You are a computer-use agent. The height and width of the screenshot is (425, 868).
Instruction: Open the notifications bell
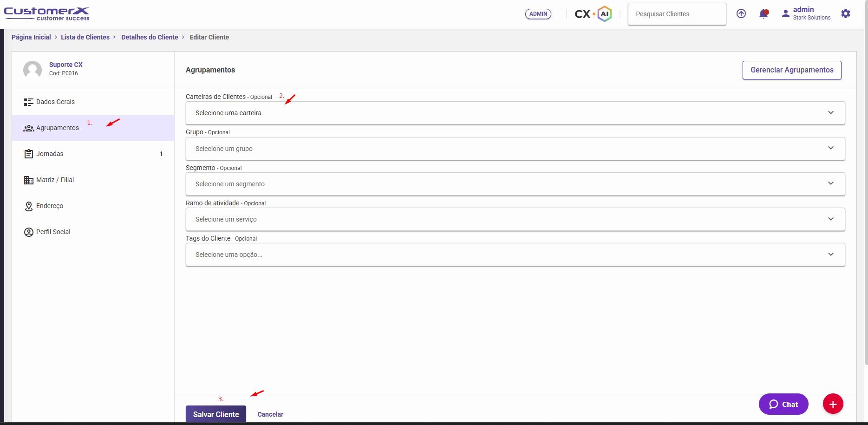(764, 14)
